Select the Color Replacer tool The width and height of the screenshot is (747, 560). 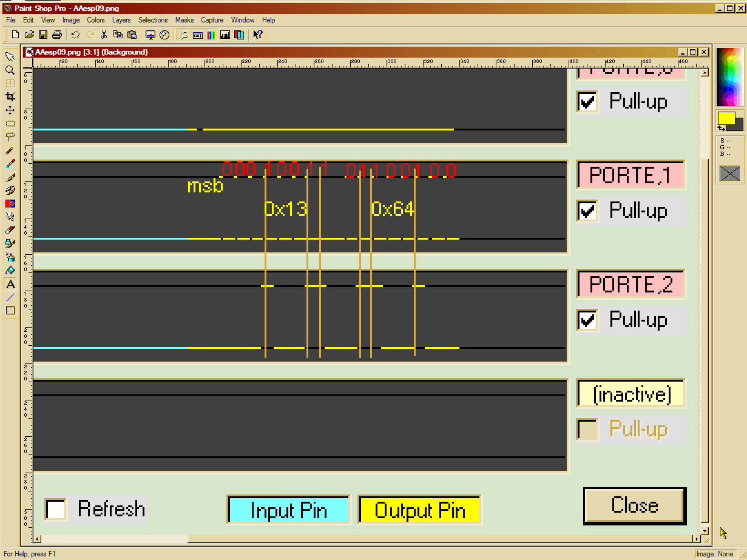10,203
